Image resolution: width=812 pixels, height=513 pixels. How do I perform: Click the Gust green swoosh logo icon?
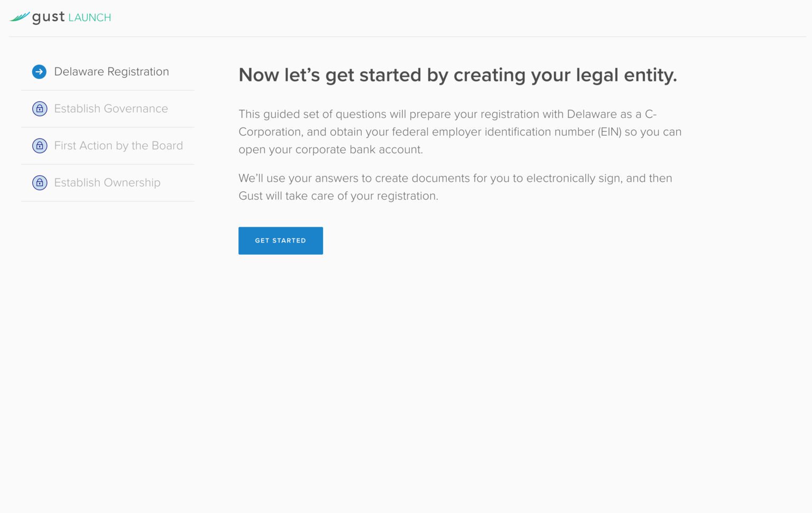click(20, 17)
